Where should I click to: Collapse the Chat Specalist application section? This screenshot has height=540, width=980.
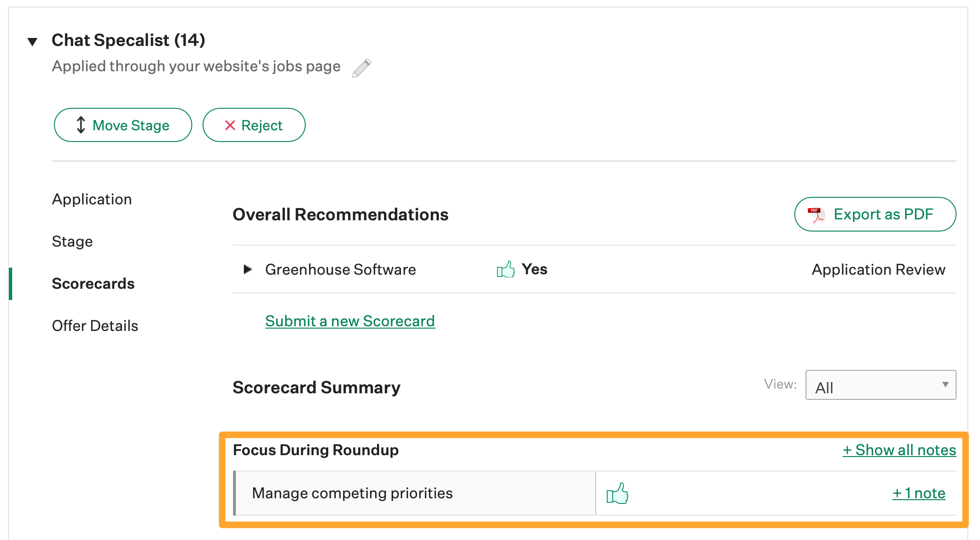32,42
